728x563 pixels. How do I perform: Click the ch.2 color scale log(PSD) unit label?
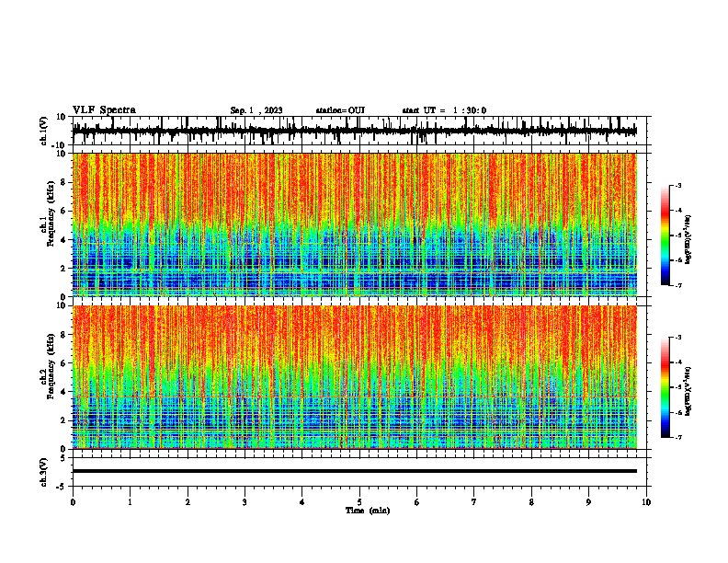[688, 392]
